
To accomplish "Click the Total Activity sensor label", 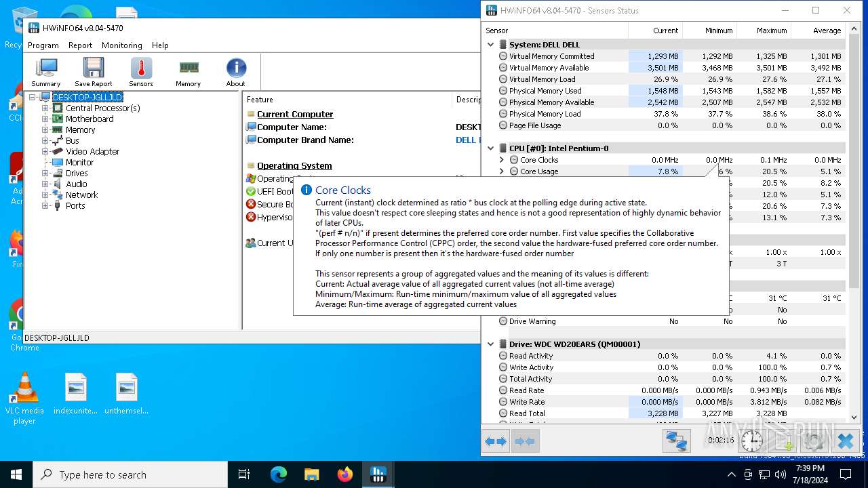I will pos(530,379).
